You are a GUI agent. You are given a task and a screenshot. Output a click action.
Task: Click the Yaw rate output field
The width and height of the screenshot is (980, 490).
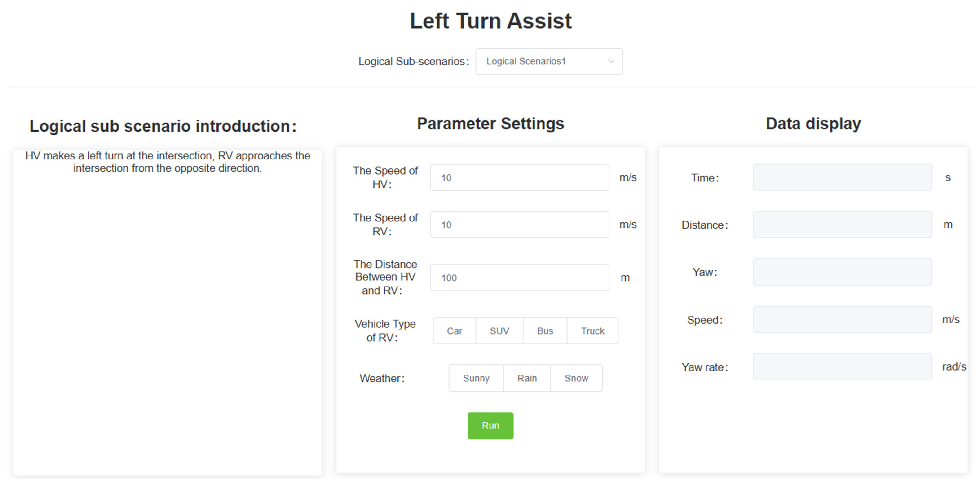[x=842, y=367]
